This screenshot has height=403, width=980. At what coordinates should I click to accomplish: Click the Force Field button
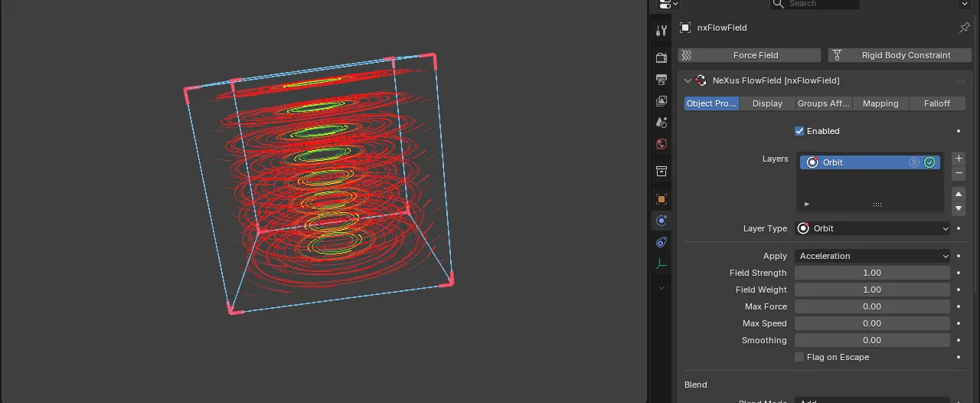click(750, 55)
